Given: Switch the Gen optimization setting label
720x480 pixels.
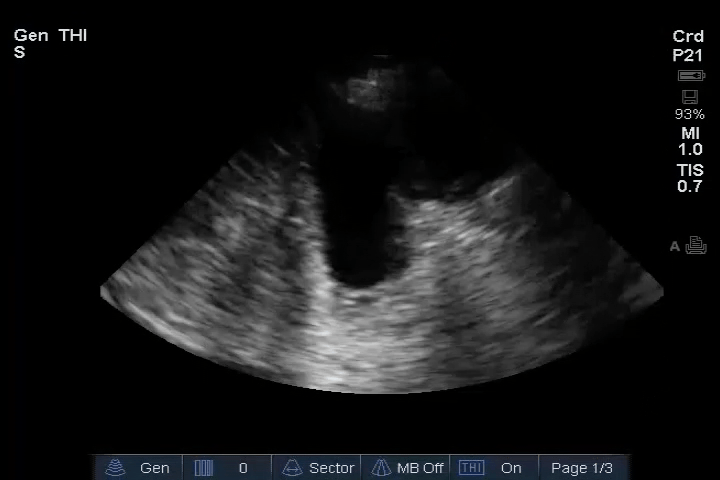Looking at the screenshot, I should tap(154, 468).
